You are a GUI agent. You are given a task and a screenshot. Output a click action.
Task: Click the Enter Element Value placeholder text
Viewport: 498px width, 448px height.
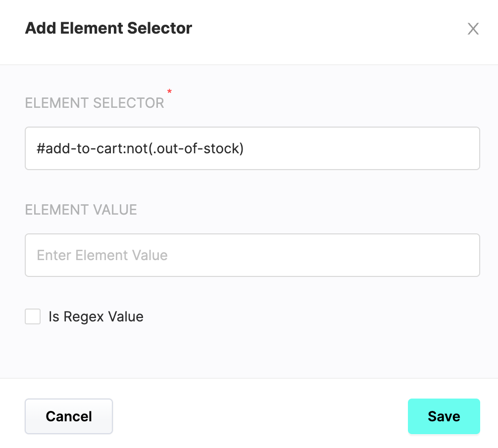(102, 255)
